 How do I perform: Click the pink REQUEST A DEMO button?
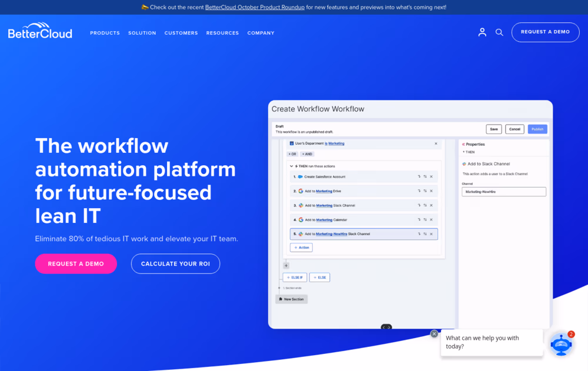point(76,264)
